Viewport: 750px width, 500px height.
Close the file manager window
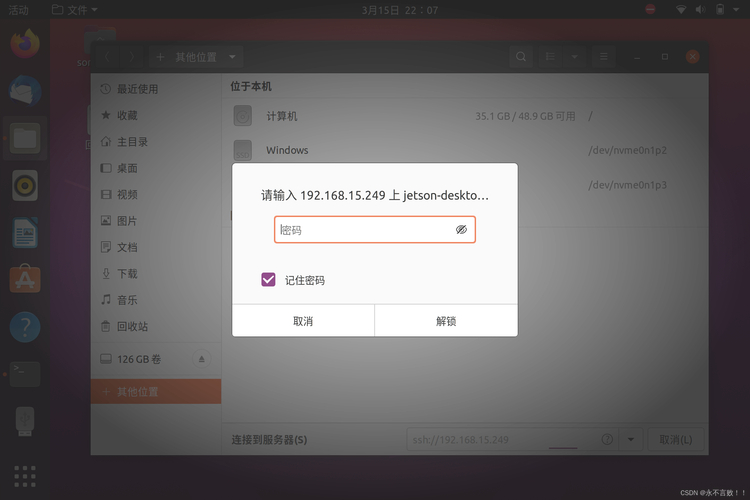point(692,57)
